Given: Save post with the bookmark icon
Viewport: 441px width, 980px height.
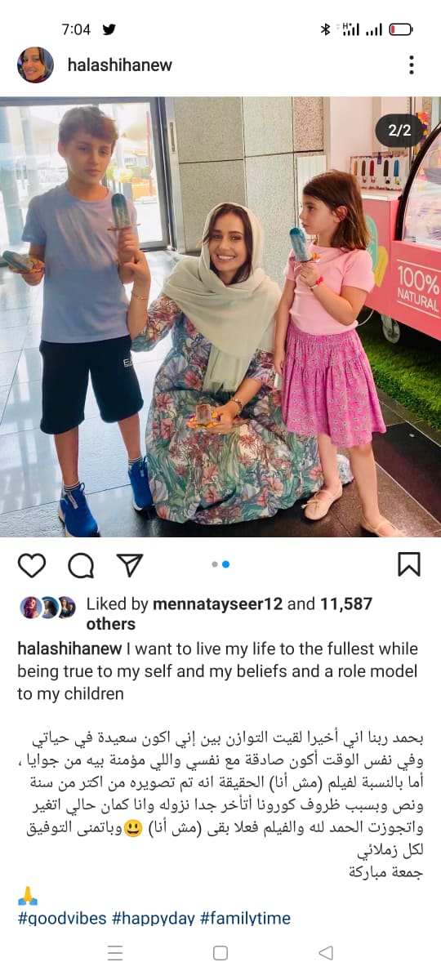Looking at the screenshot, I should (x=409, y=564).
